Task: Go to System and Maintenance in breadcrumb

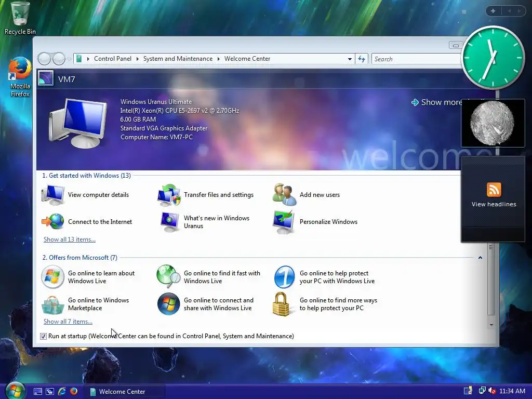Action: click(178, 59)
